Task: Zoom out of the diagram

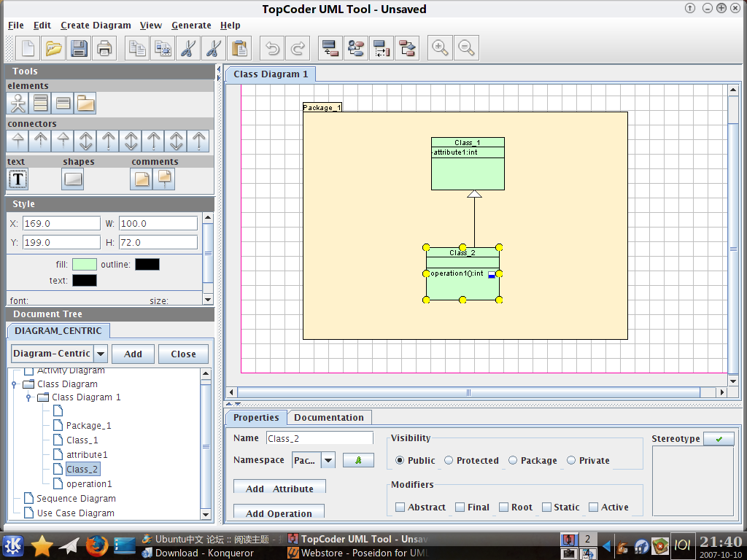Action: 466,48
